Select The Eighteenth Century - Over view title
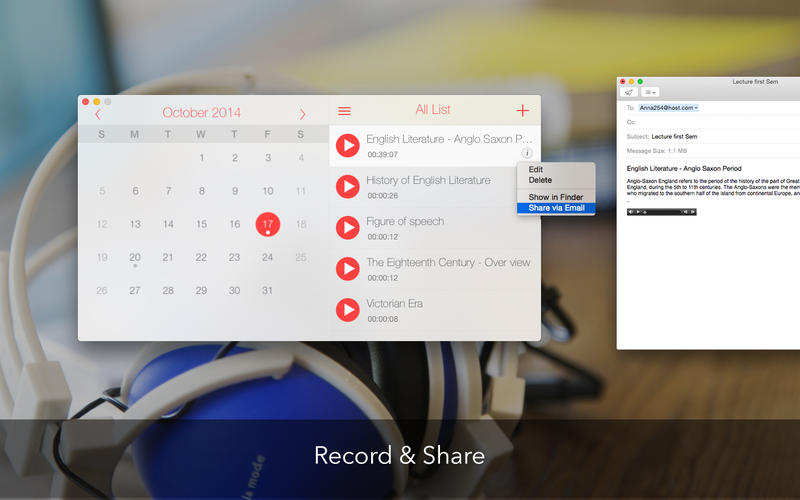Screen dimensions: 800x500 point(448,262)
